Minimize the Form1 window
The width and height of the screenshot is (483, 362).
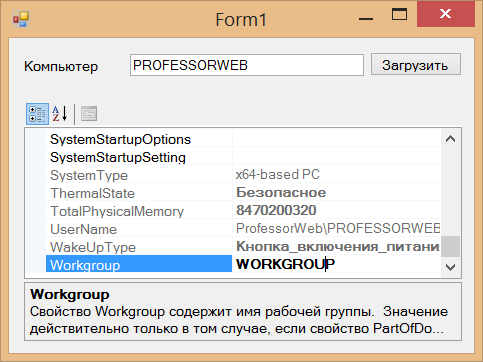(x=366, y=18)
